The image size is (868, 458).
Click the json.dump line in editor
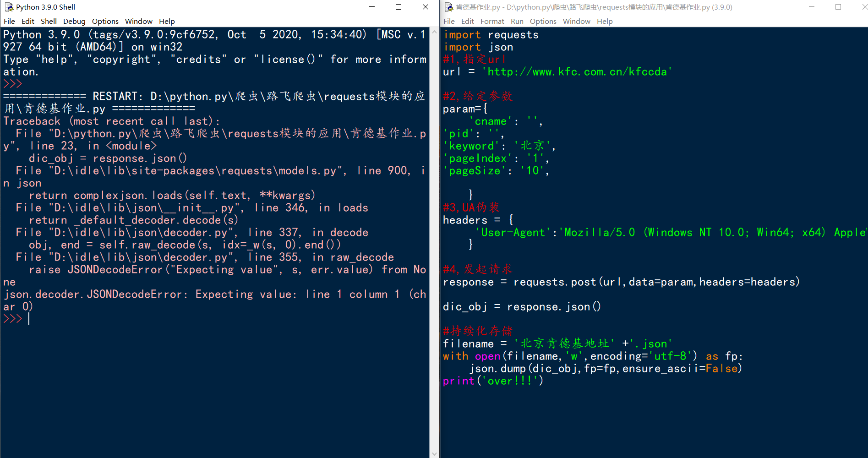pos(606,369)
